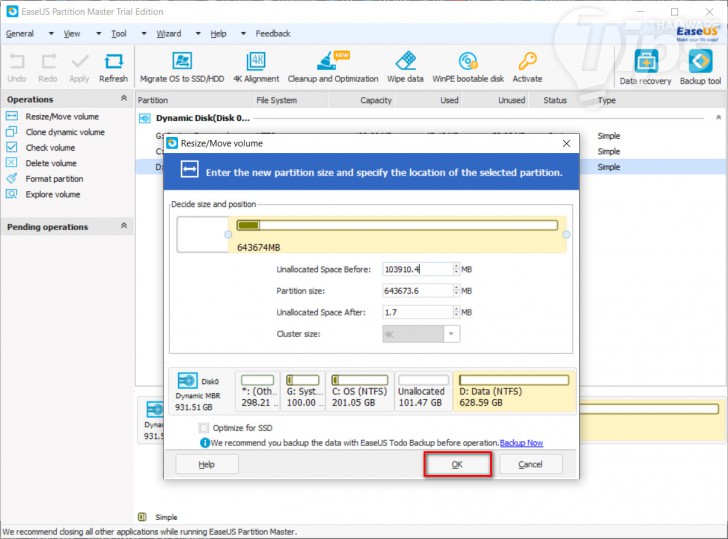Collapse the Dynamic Disk group
The image size is (728, 539).
click(718, 117)
